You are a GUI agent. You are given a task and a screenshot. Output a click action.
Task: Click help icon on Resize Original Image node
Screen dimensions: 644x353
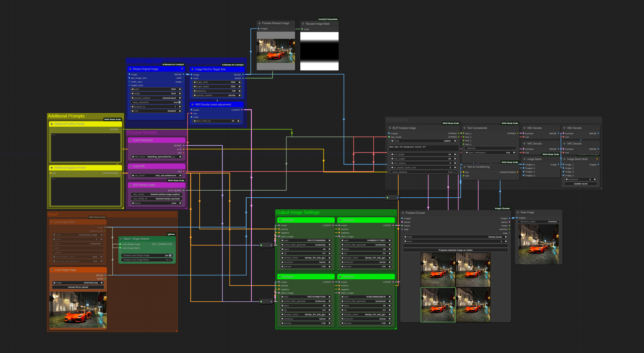(x=182, y=69)
